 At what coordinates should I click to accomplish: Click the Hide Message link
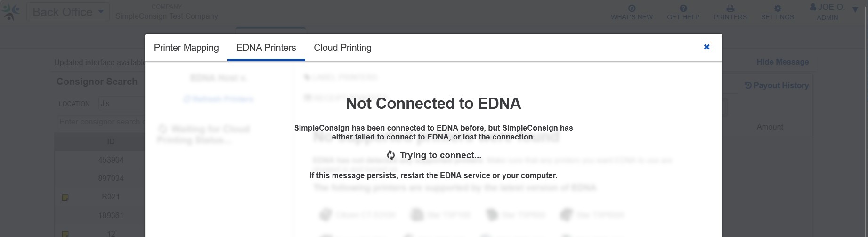click(x=782, y=62)
